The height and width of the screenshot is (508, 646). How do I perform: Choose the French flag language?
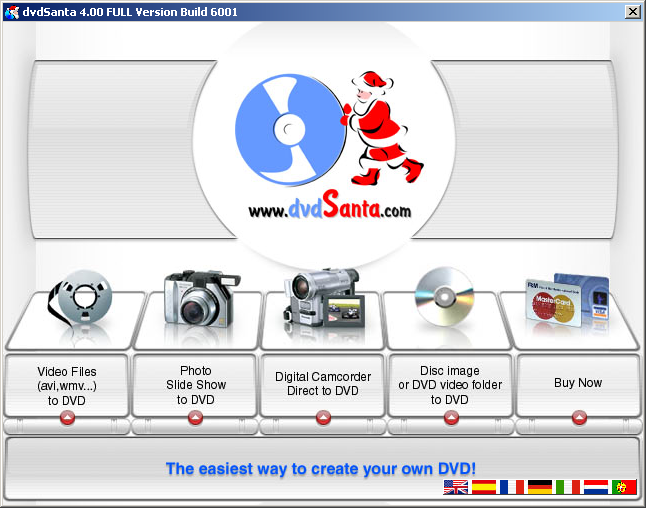pos(512,487)
